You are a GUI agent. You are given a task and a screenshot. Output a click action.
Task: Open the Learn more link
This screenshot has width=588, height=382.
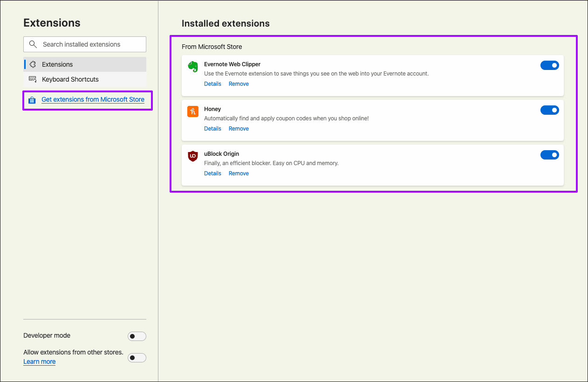click(40, 361)
